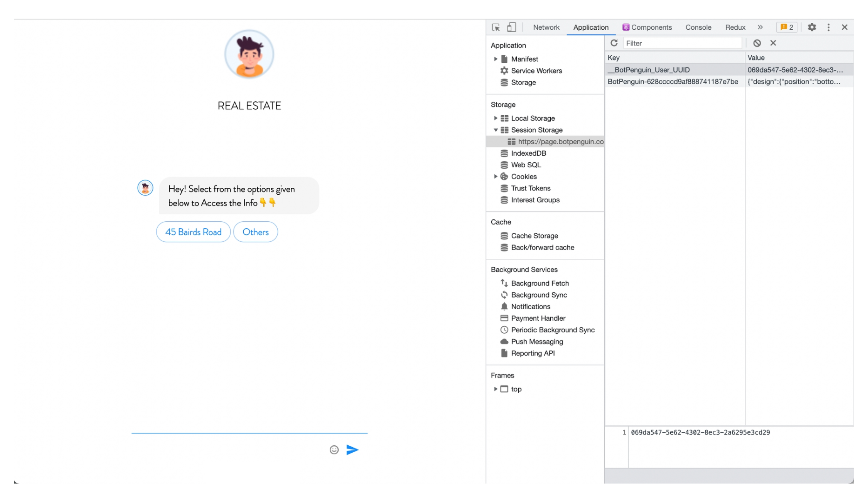Open the Service Workers section
868x502 pixels.
[536, 71]
